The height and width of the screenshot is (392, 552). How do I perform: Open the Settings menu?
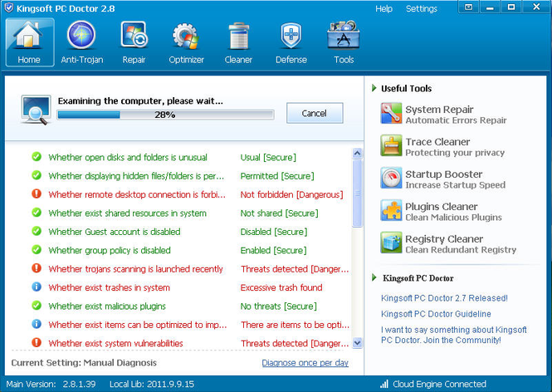421,9
